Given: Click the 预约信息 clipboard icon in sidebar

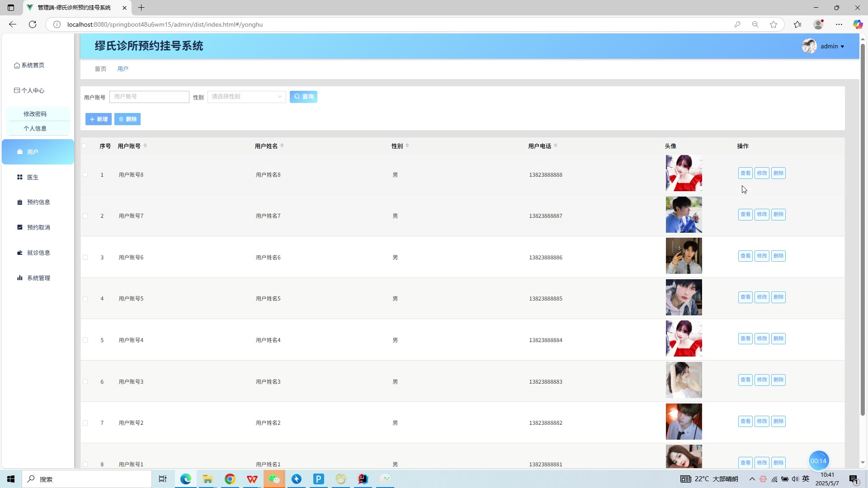Looking at the screenshot, I should (x=20, y=202).
